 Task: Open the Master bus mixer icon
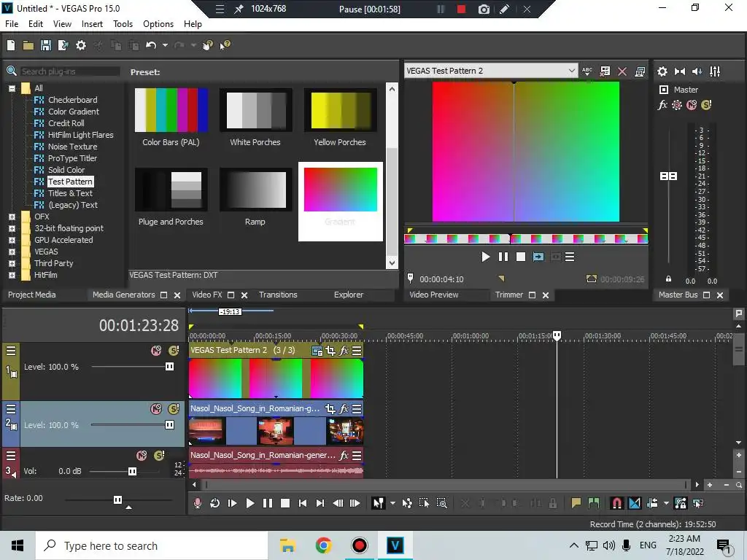tap(715, 71)
